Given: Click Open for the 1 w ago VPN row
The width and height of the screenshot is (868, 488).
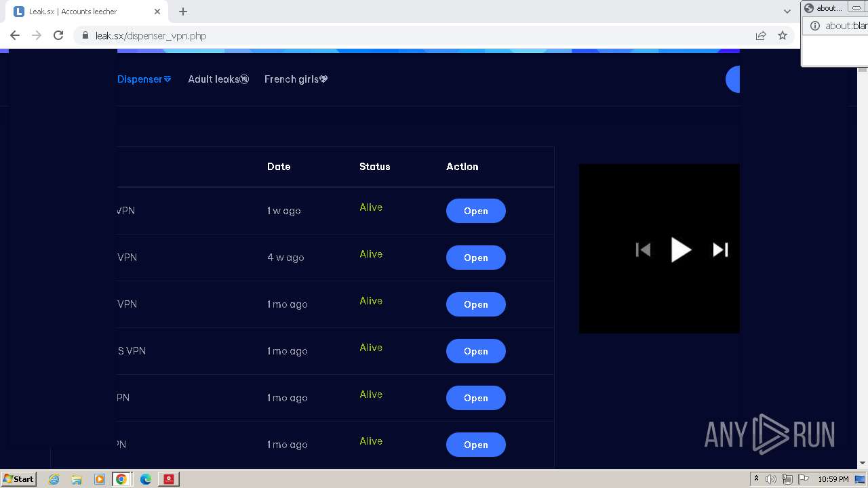Looking at the screenshot, I should coord(476,211).
